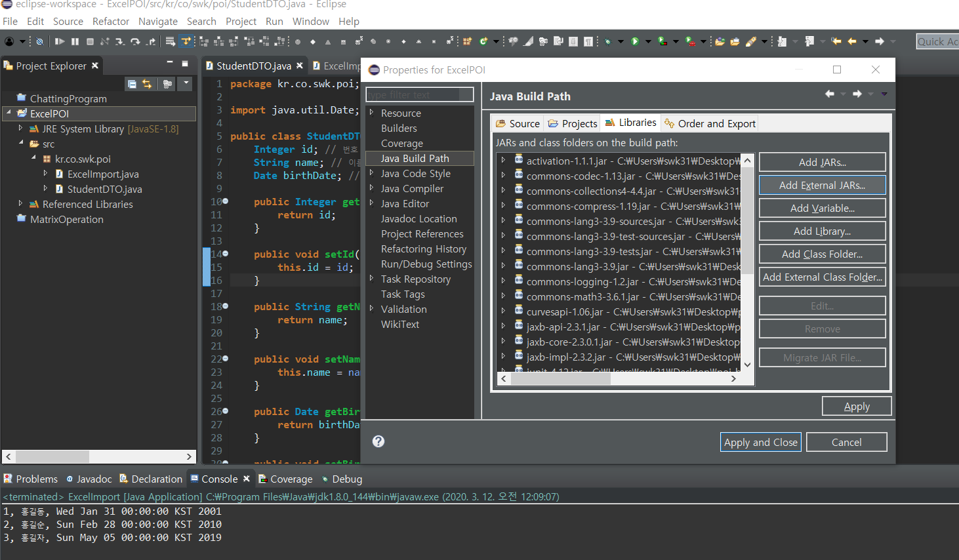Expand Task Repository category

tap(371, 279)
